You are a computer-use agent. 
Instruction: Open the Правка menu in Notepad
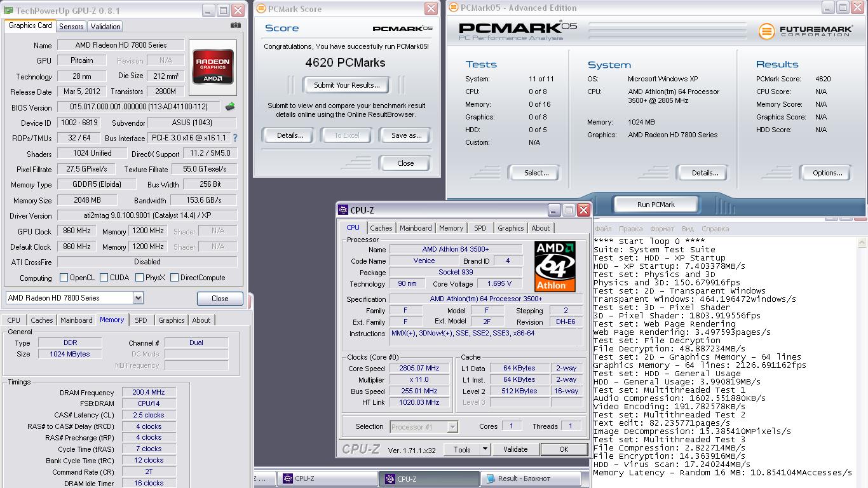[x=630, y=229]
